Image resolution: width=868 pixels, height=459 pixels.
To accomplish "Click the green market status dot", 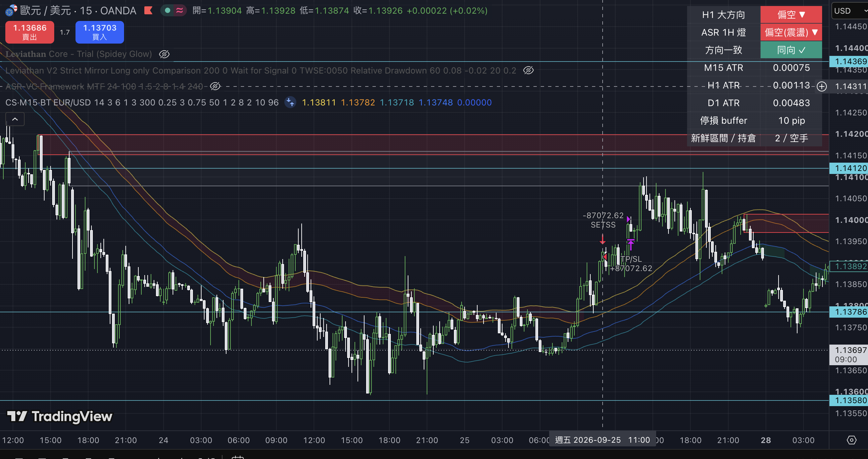I will (x=168, y=10).
